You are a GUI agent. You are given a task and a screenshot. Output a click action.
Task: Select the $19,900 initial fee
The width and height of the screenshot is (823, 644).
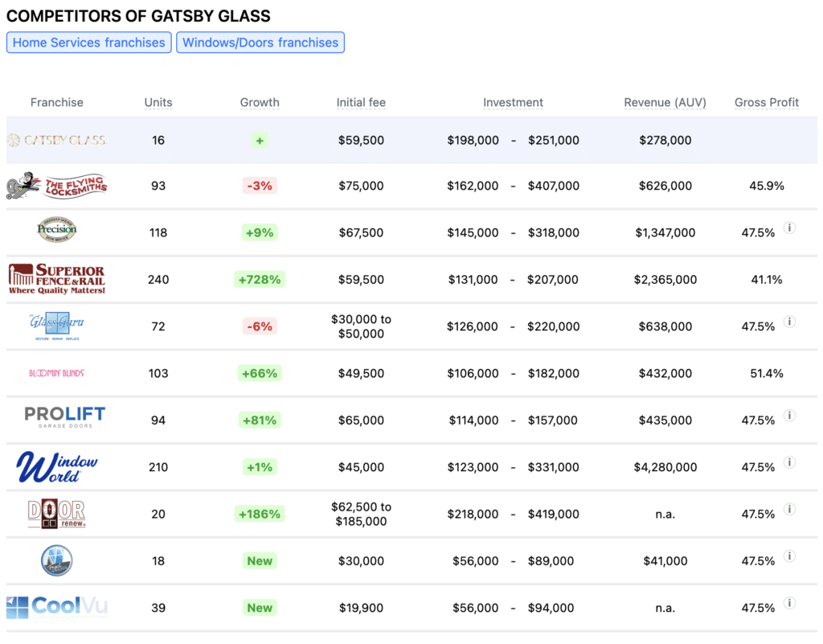coord(361,608)
